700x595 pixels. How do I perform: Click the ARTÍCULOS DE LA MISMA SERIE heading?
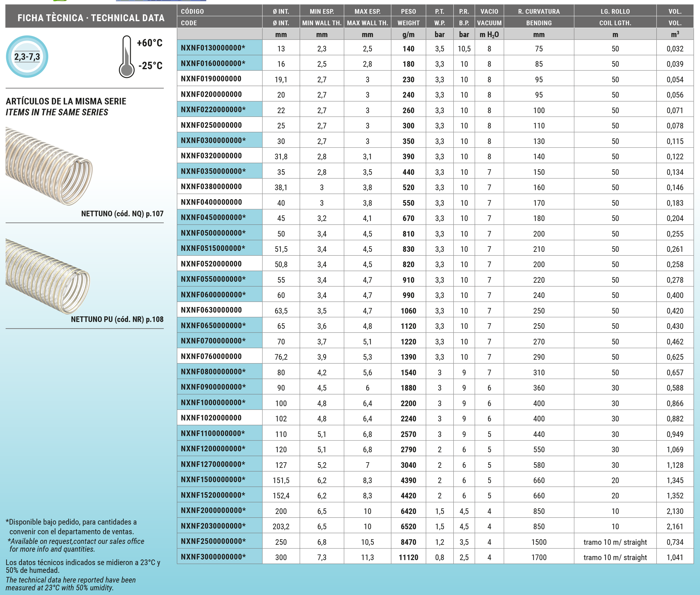coord(66,101)
